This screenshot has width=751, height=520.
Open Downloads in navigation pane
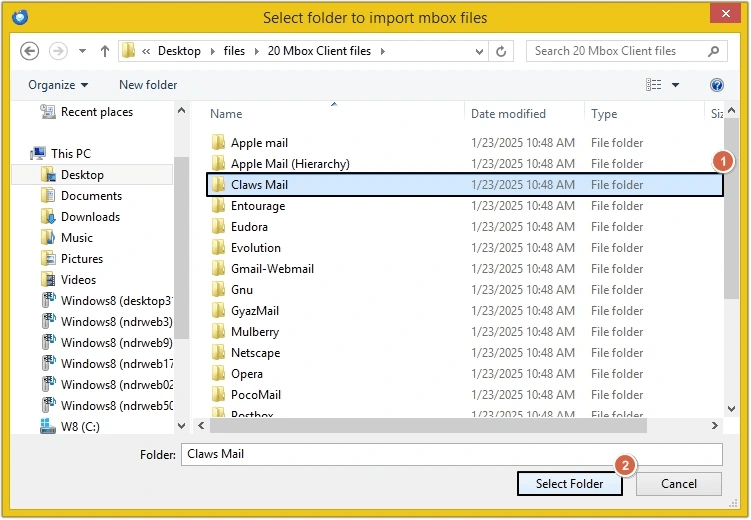(80, 217)
